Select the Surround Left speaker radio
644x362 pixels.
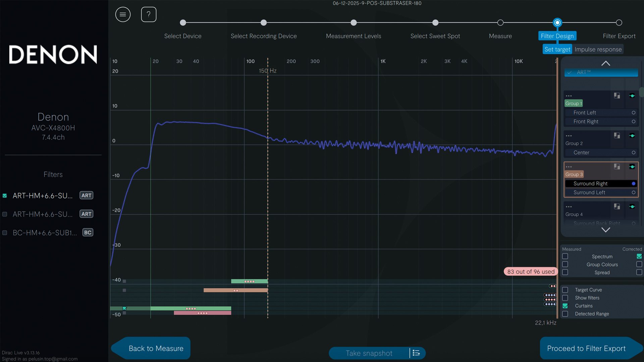pyautogui.click(x=633, y=192)
